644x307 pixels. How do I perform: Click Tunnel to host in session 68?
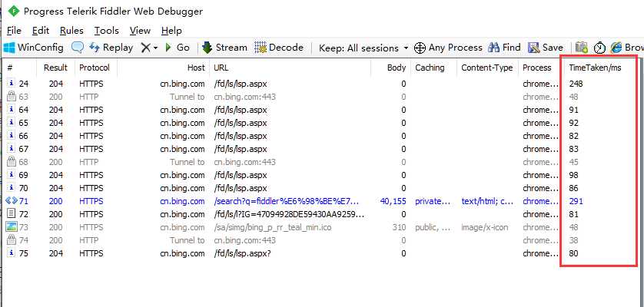click(x=187, y=162)
